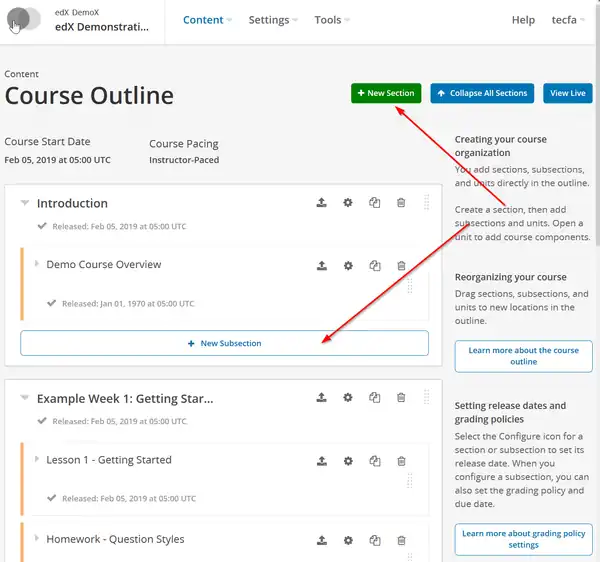
Task: Collapse Example Week 1 section
Action: pyautogui.click(x=25, y=398)
